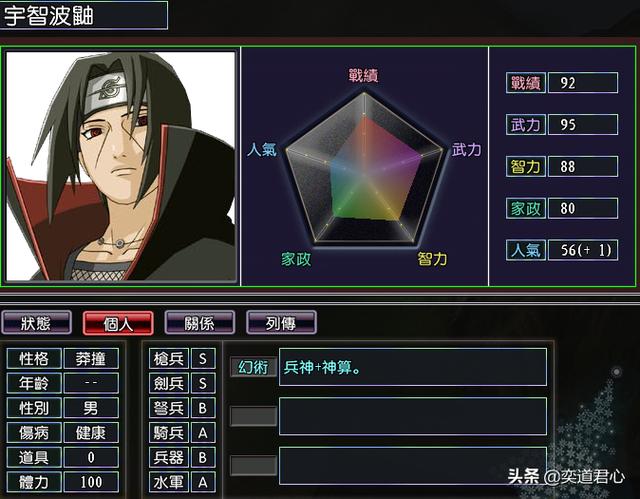This screenshot has height=499, width=640.
Task: Click the pentagon radar chart center
Action: [364, 173]
